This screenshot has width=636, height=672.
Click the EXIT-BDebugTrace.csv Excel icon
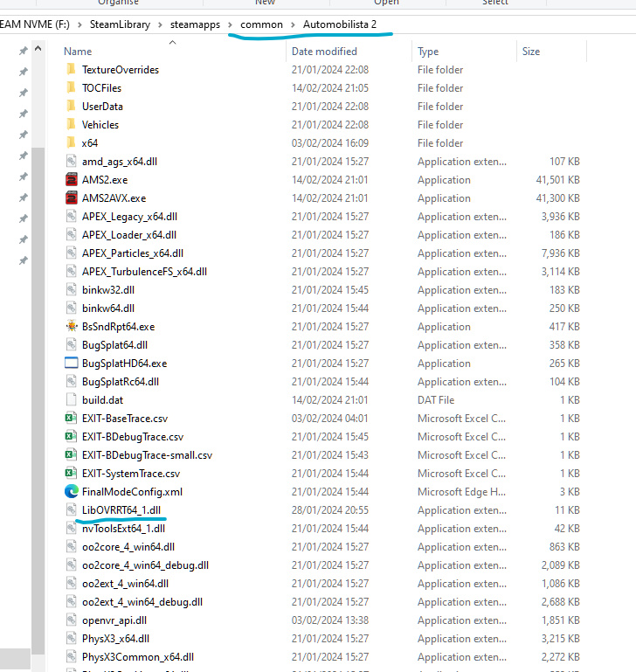71,436
